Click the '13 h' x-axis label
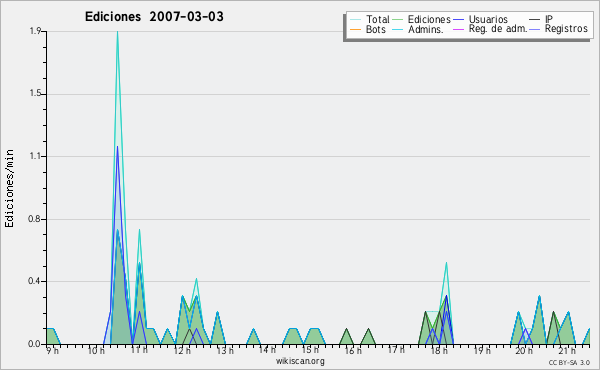 point(225,350)
